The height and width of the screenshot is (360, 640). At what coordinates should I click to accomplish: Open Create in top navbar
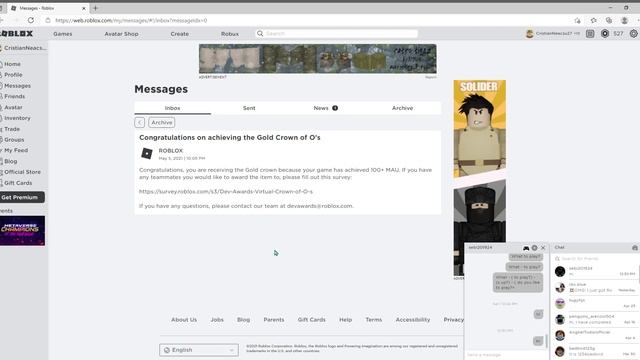[180, 34]
